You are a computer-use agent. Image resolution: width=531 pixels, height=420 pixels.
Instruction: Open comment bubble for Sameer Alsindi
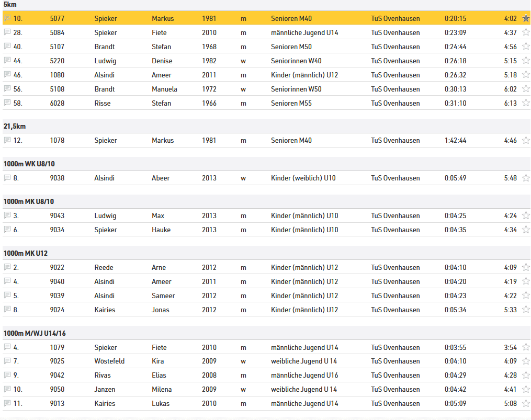pyautogui.click(x=7, y=295)
